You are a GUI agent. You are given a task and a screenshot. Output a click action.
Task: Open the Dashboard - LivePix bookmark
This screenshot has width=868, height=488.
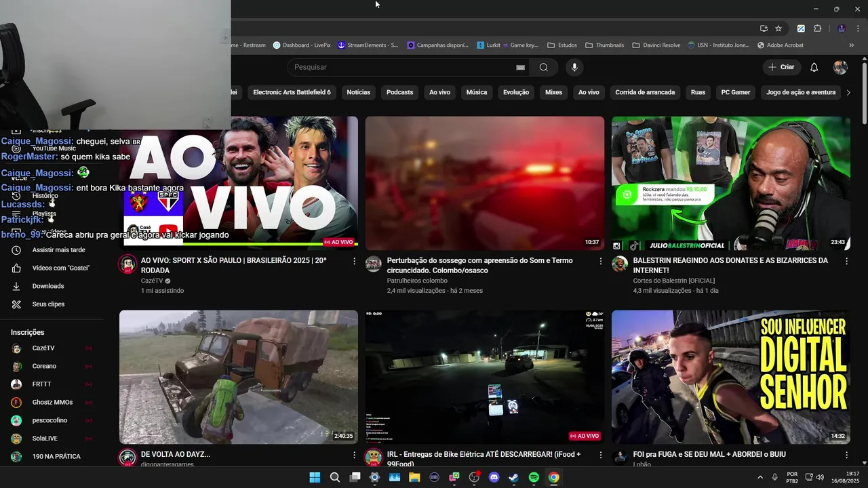pyautogui.click(x=302, y=45)
